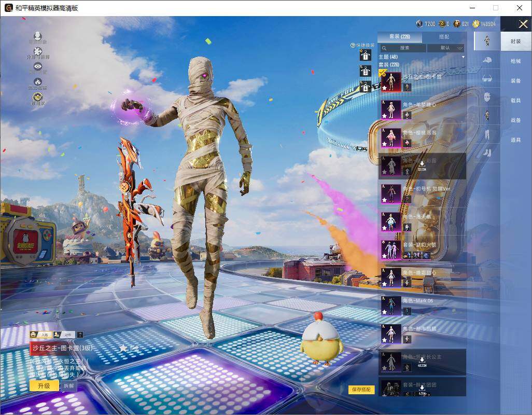This screenshot has width=532, height=415.
Task: Apply quick outfit preset hanger 1
Action: point(366,55)
